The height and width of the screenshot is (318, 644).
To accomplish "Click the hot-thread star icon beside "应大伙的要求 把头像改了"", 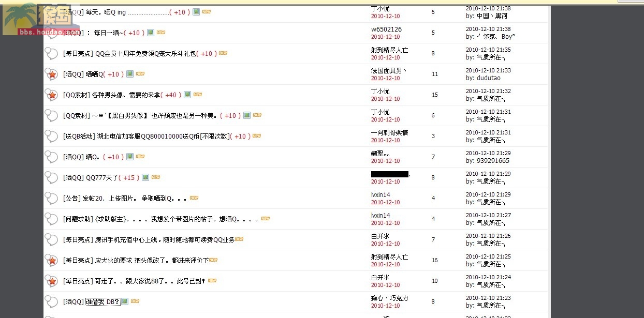I will point(51,260).
